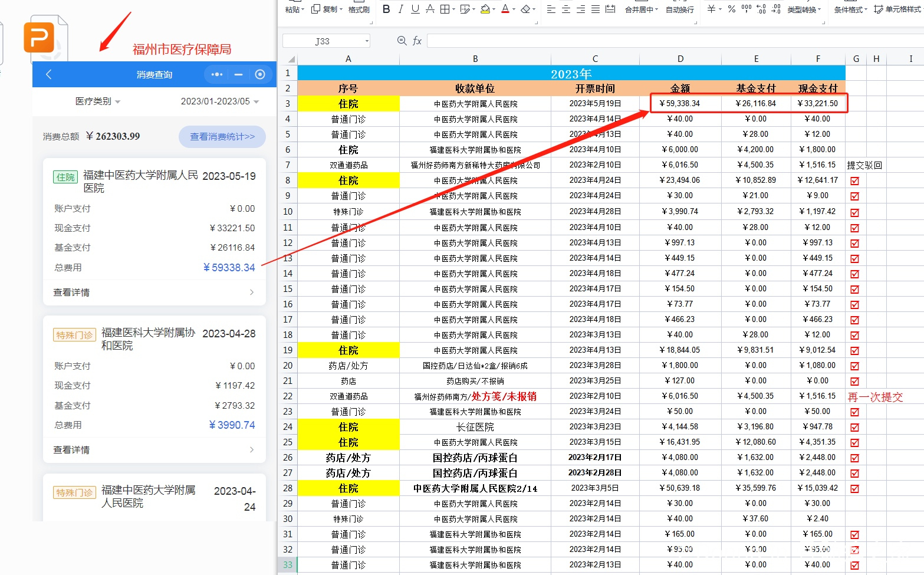Toggle checkbox in row 23

855,412
